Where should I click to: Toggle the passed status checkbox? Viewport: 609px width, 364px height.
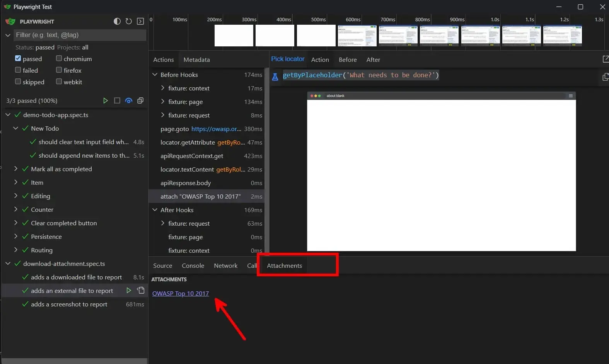pos(18,58)
